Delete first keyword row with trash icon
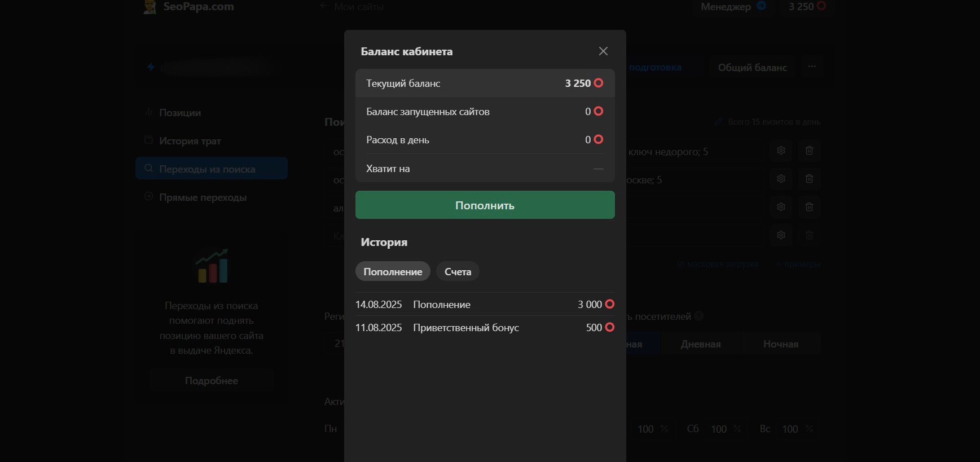 809,151
